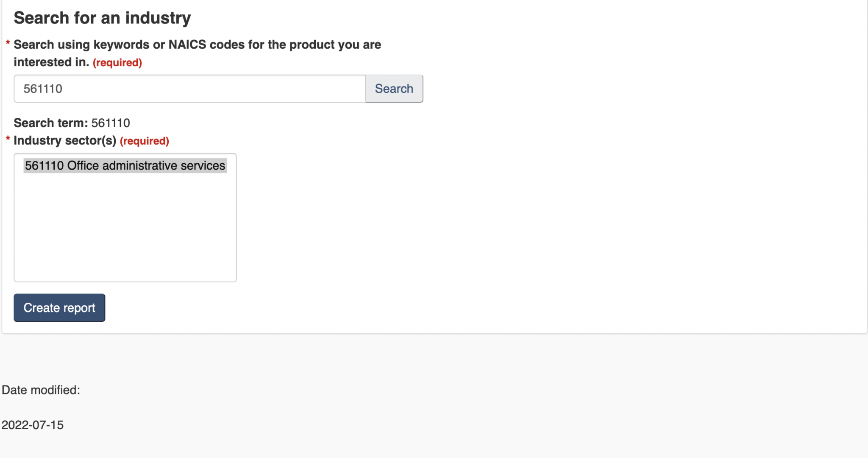868x458 pixels.
Task: Click the blank area of the Industry sector list
Action: point(125,229)
